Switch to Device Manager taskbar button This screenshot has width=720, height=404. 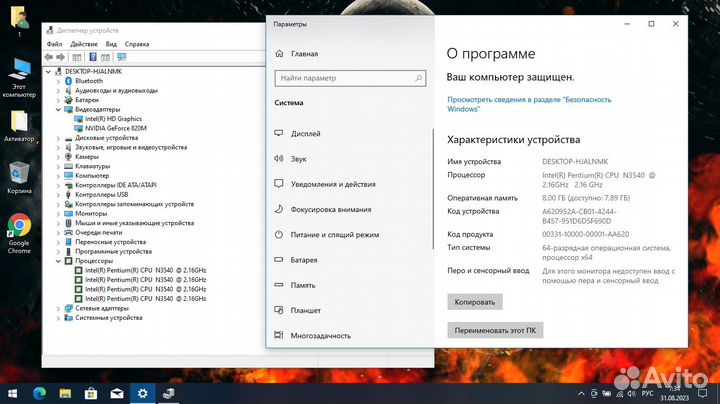tap(169, 393)
